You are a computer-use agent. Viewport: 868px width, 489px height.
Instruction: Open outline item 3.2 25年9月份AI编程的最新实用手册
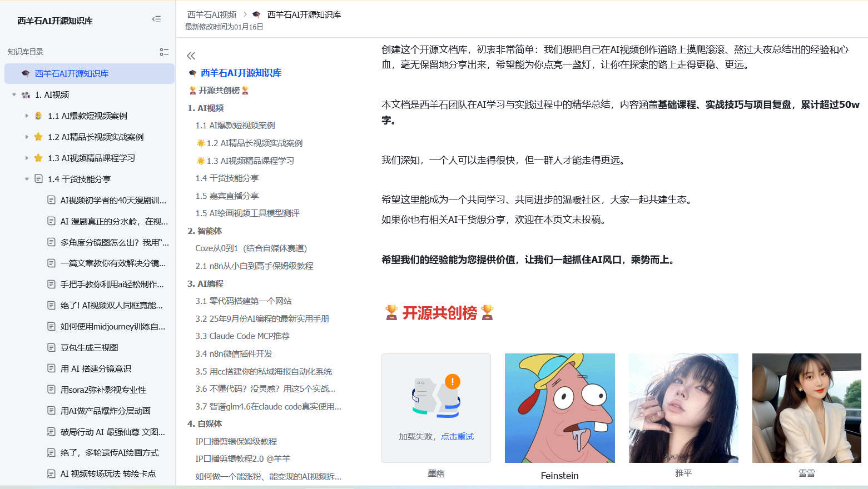[x=262, y=318]
